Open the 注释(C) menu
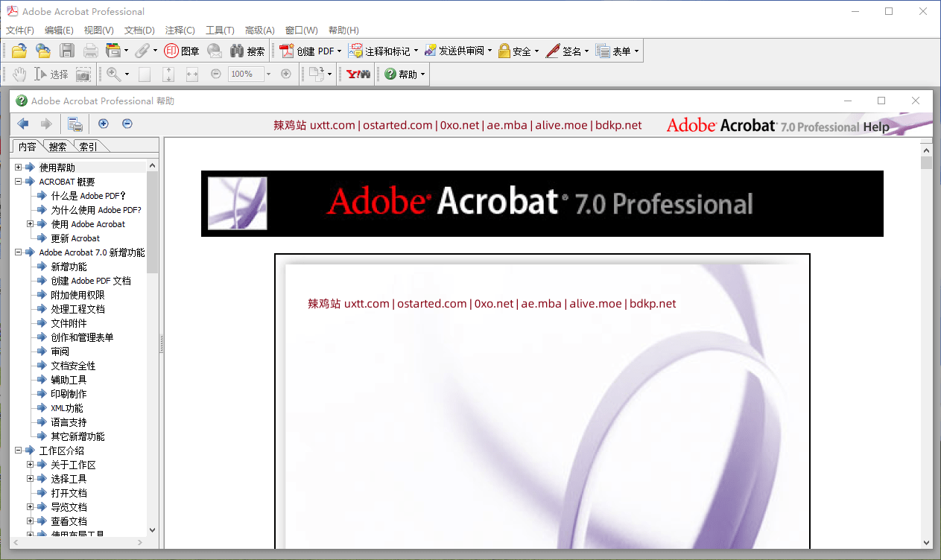Screen dimensions: 941x560 click(x=180, y=31)
